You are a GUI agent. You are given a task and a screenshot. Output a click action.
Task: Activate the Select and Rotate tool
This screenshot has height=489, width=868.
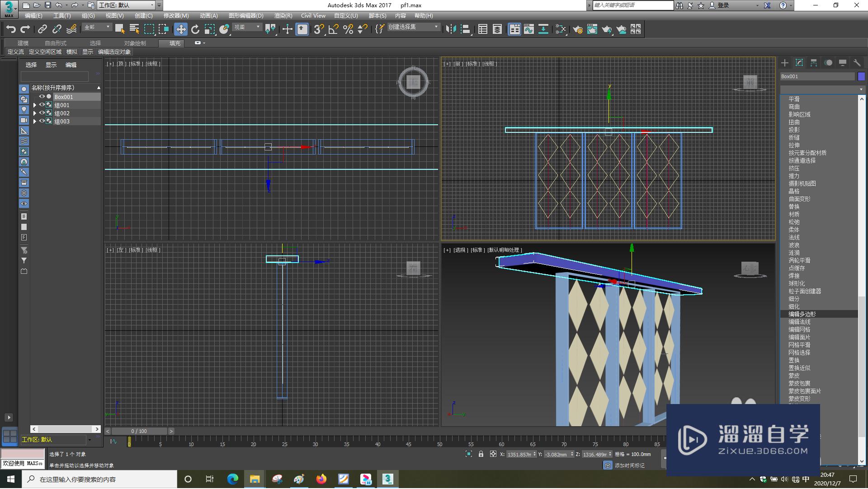195,29
